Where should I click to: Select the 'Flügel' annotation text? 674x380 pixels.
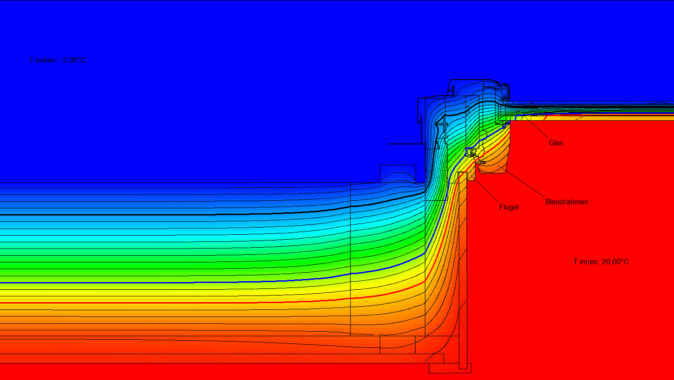point(509,207)
